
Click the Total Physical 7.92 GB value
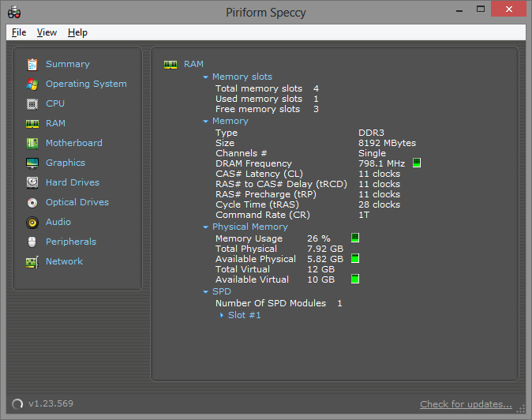pyautogui.click(x=325, y=249)
